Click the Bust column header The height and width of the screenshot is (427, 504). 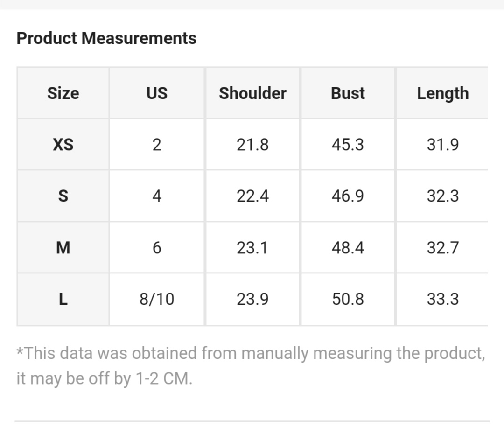click(x=348, y=93)
